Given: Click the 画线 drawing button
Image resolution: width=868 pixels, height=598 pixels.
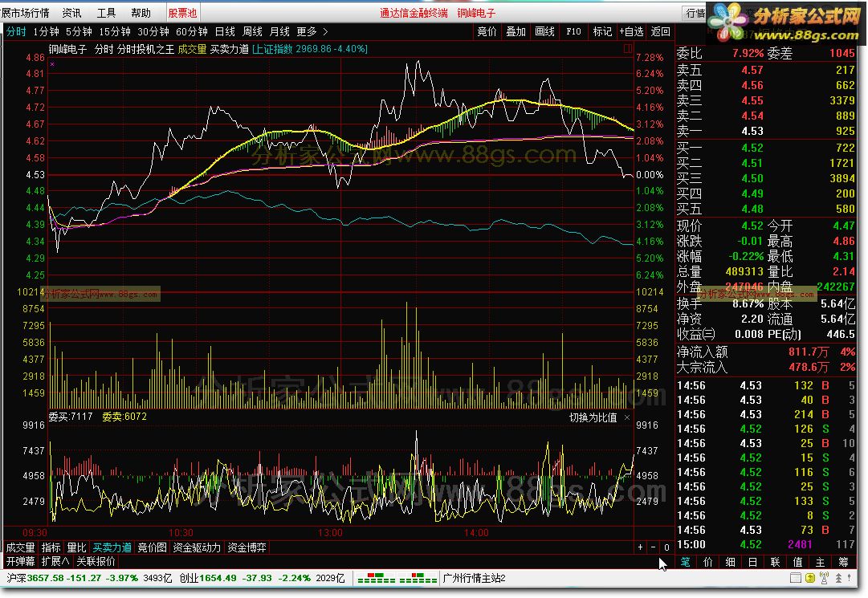Looking at the screenshot, I should pos(544,31).
